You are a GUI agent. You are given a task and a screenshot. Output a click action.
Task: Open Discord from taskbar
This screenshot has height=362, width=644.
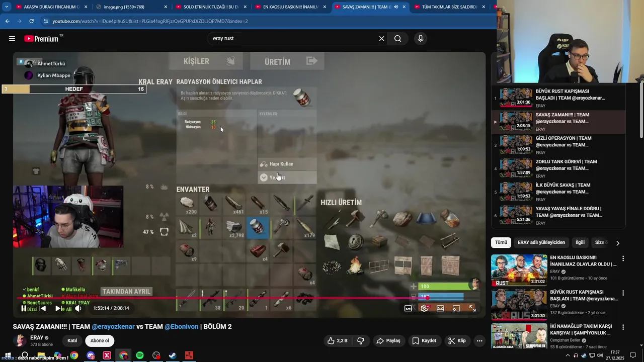point(91,355)
